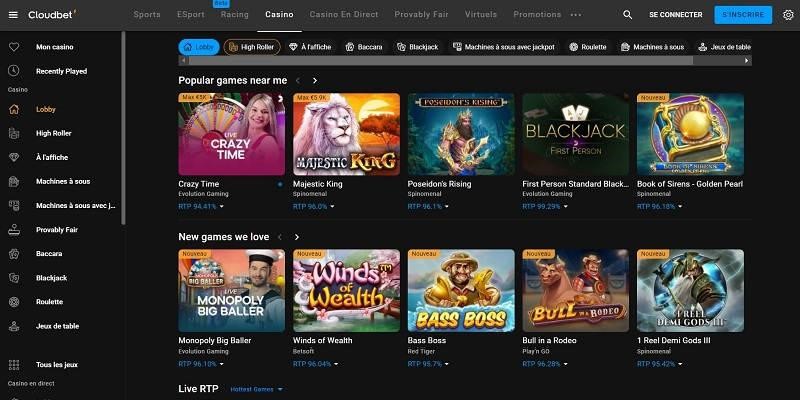
Task: Open the Virtuels navigation tab
Action: pos(481,15)
